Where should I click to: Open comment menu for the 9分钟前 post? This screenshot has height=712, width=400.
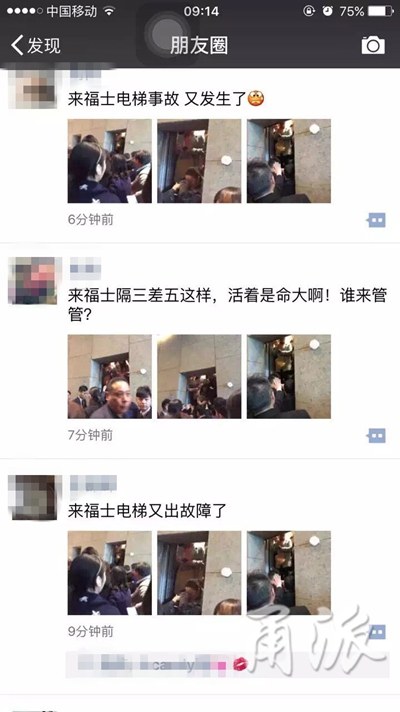coord(376,632)
